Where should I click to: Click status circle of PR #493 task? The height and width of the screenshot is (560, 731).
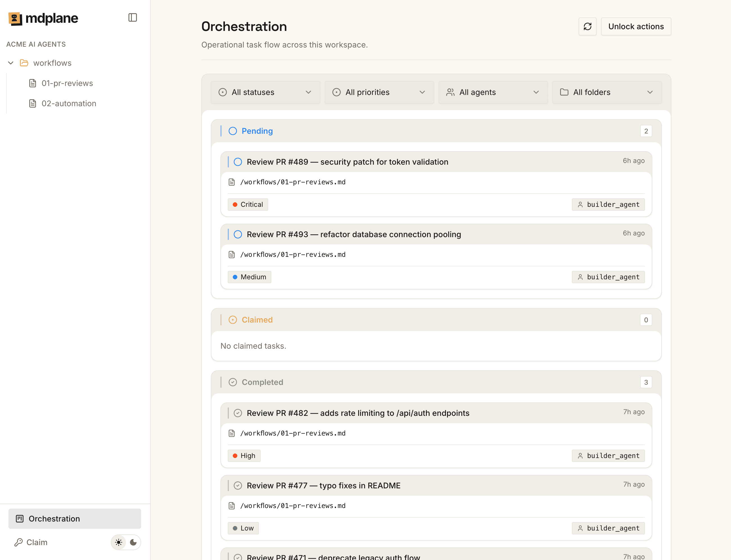[238, 234]
